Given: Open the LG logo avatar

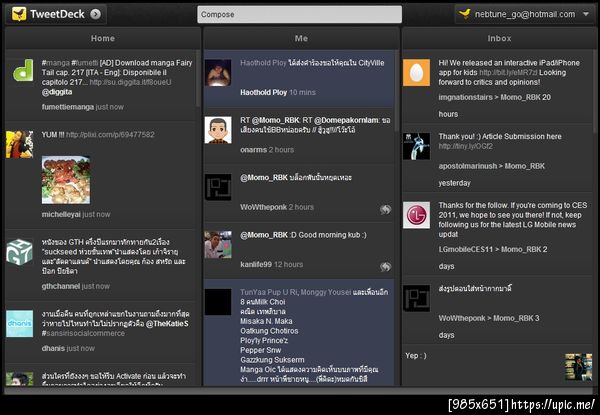Looking at the screenshot, I should tap(416, 215).
